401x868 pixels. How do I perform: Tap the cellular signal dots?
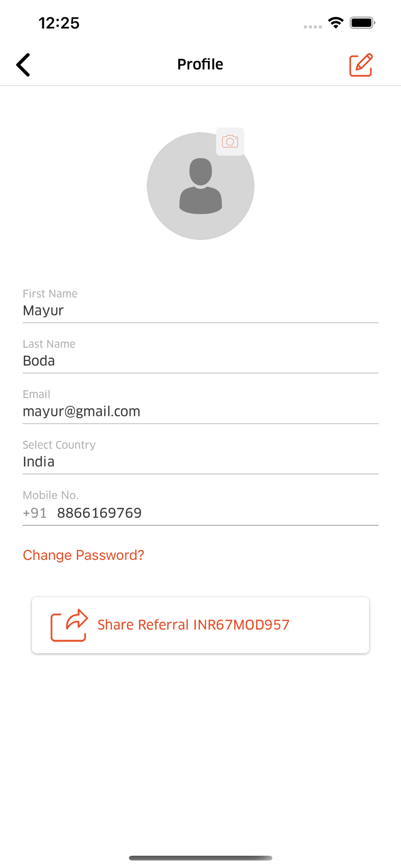(313, 26)
